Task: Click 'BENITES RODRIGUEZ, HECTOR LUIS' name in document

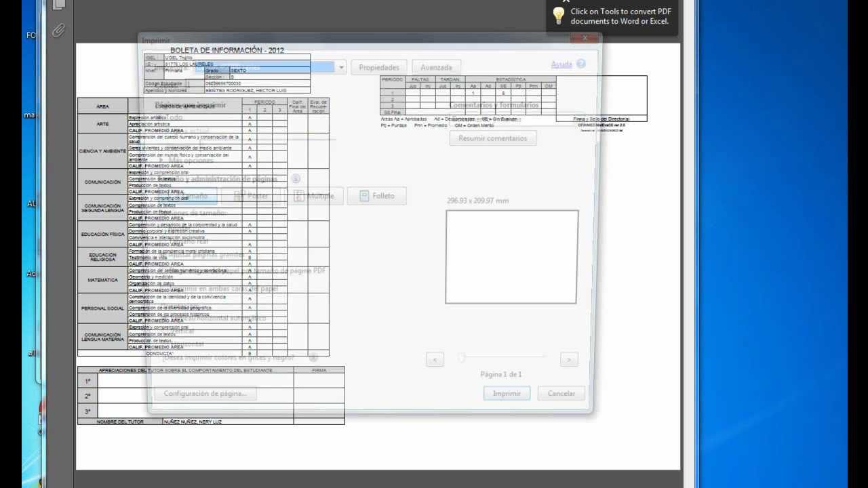Action: (245, 90)
